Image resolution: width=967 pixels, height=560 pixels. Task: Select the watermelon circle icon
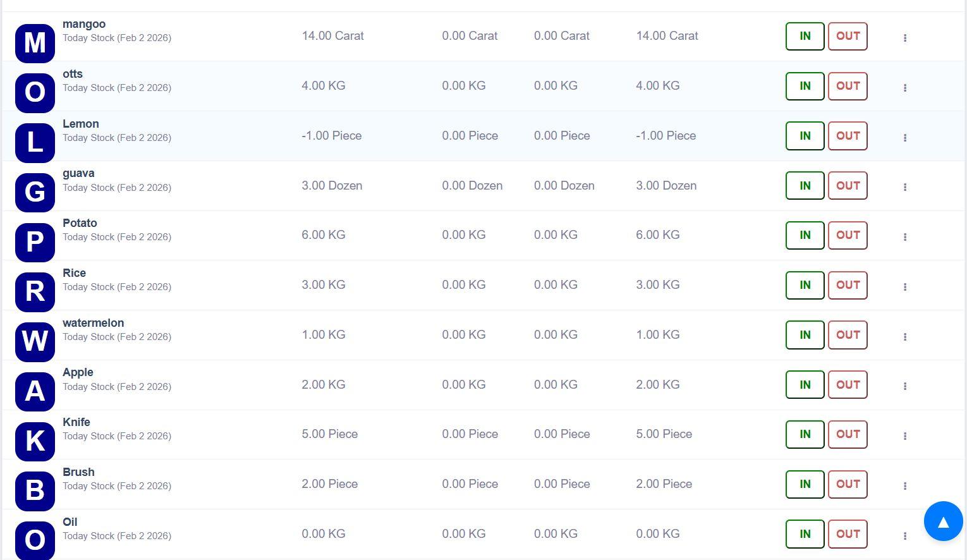coord(35,342)
